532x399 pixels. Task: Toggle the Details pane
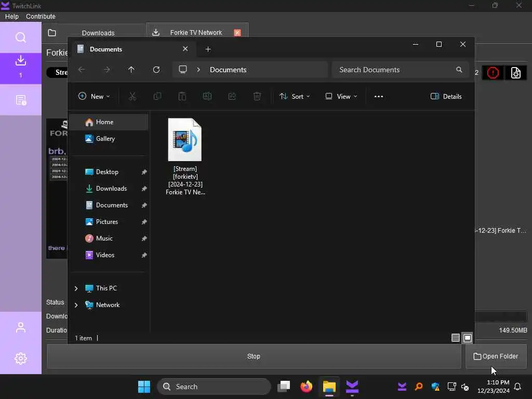(446, 96)
